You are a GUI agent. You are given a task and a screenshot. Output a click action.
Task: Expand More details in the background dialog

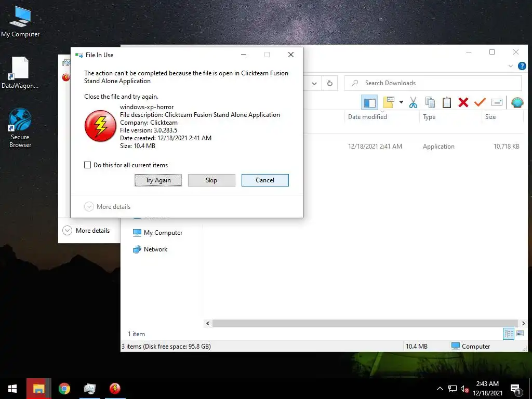86,231
